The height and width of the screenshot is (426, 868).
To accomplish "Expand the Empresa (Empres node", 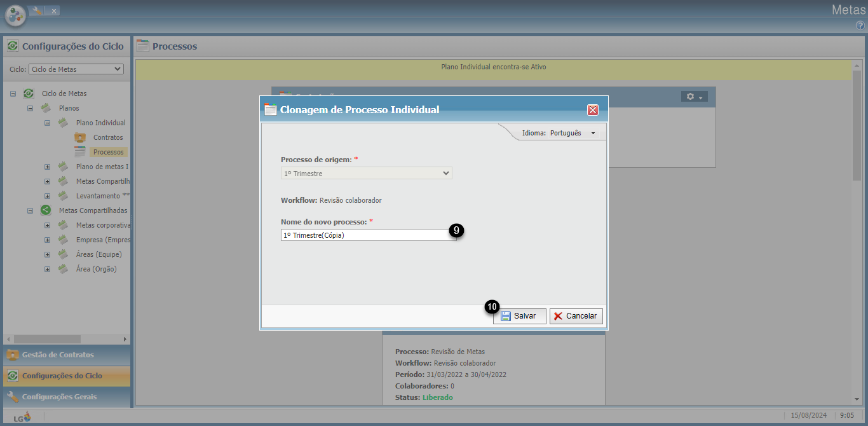I will point(47,240).
